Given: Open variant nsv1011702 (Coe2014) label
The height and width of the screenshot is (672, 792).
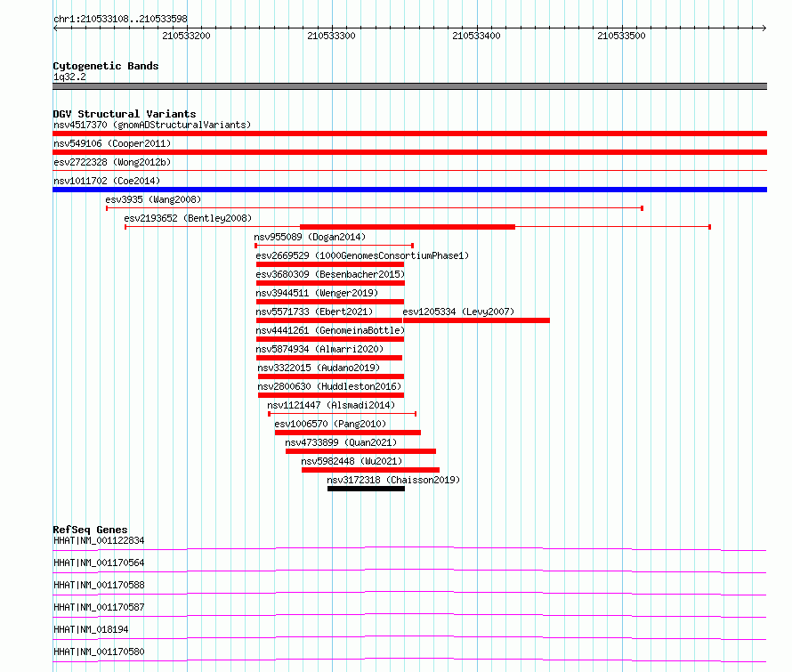Looking at the screenshot, I should tap(107, 181).
